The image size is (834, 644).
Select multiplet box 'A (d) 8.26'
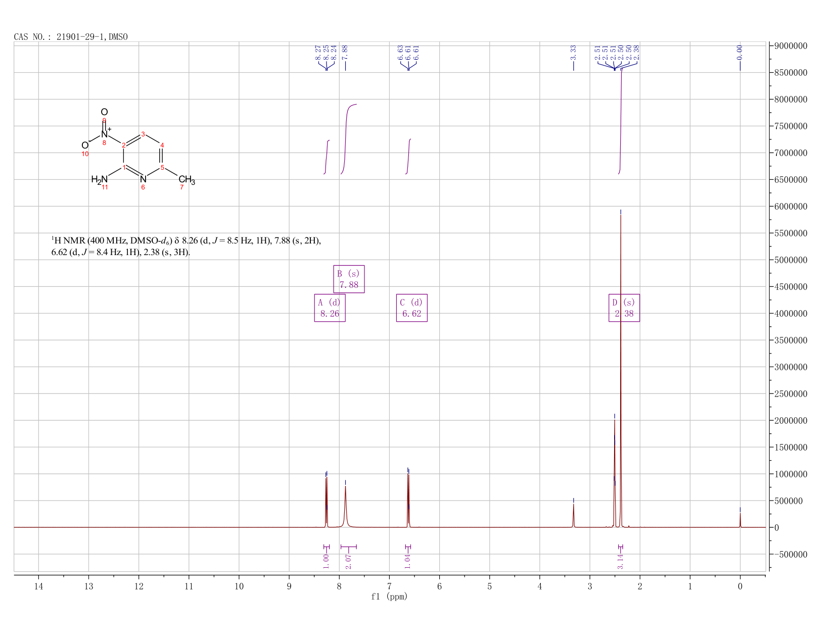pyautogui.click(x=330, y=308)
